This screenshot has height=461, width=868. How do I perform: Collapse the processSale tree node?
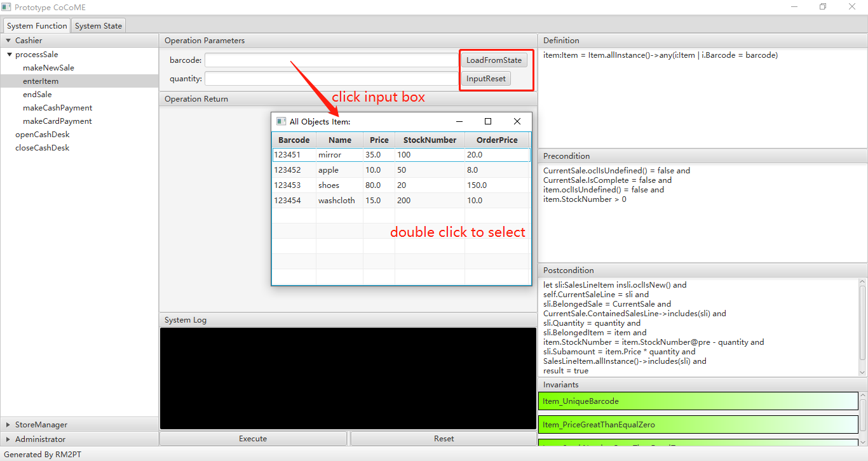[x=9, y=55]
